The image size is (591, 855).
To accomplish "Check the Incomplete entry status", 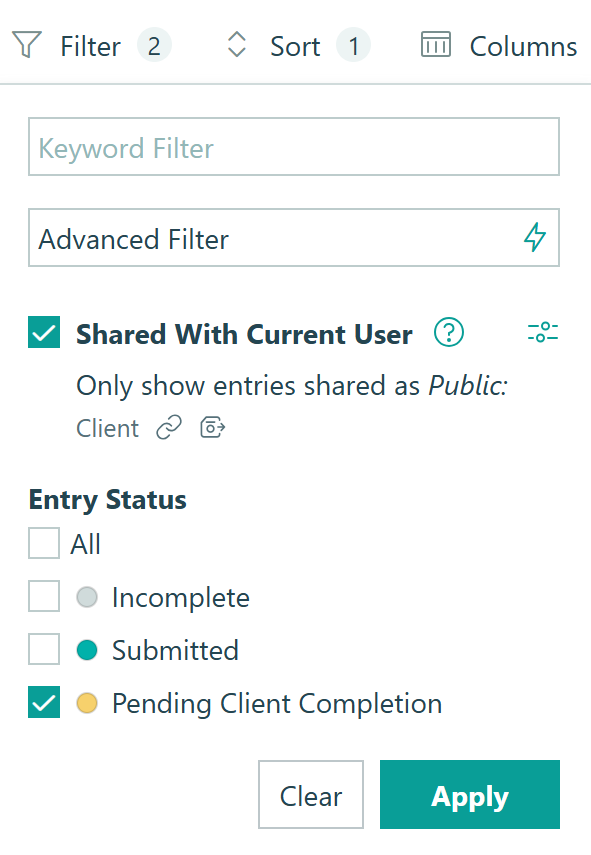I will 43,596.
